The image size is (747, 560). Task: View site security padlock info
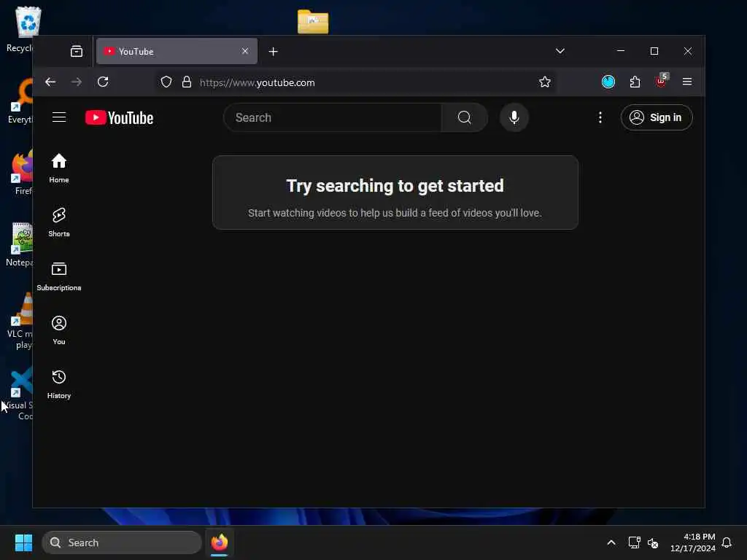point(187,82)
